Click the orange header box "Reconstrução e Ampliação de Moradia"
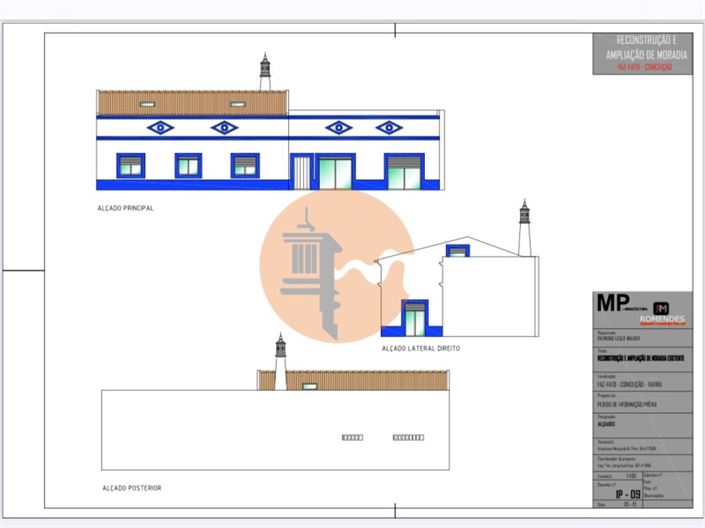 point(639,53)
